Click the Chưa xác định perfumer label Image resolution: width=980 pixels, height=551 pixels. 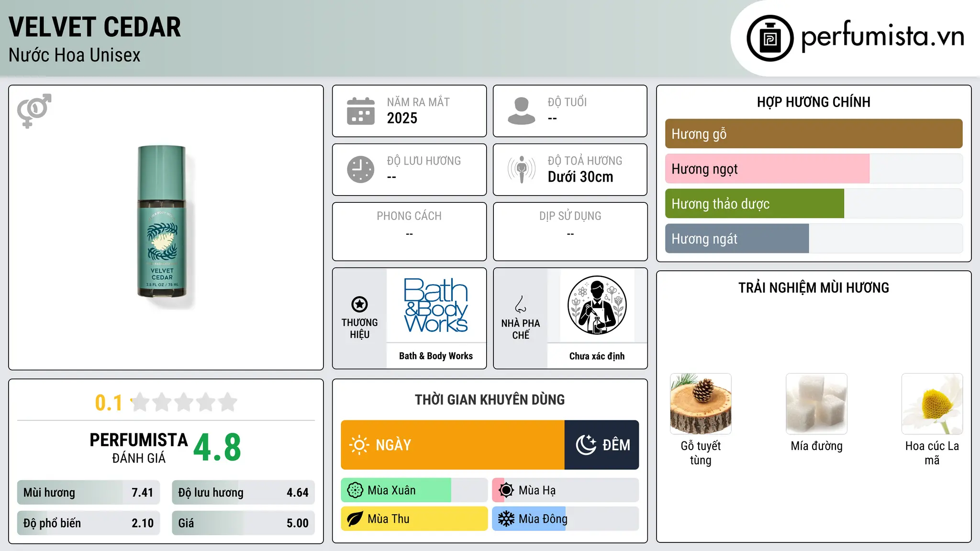pyautogui.click(x=597, y=356)
